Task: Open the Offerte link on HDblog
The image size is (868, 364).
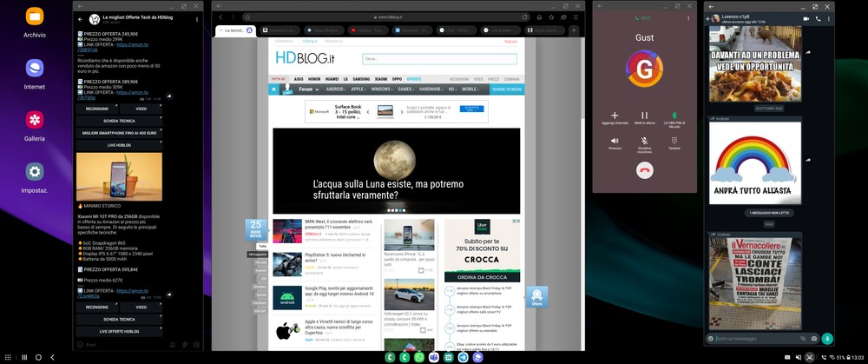Action: tap(413, 79)
